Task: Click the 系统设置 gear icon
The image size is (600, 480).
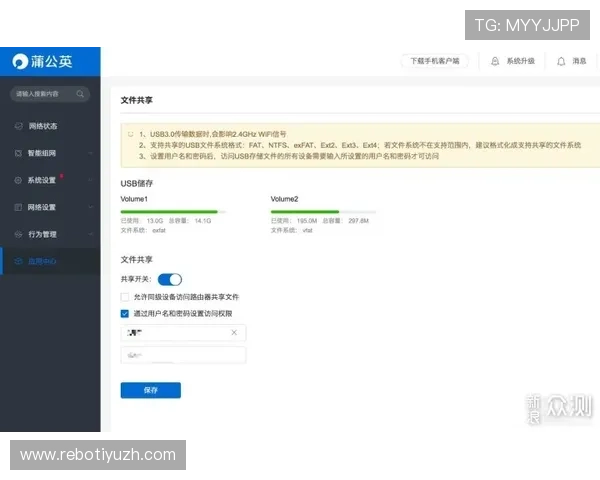Action: 18,180
